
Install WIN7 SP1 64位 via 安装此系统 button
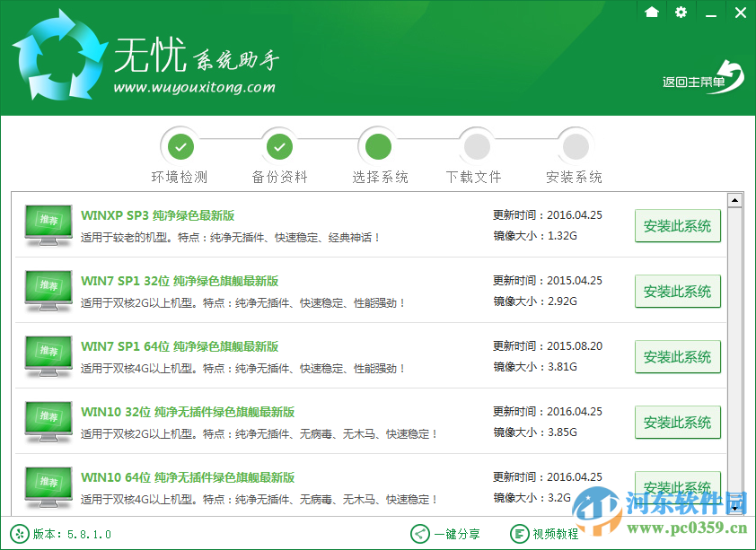(x=677, y=356)
